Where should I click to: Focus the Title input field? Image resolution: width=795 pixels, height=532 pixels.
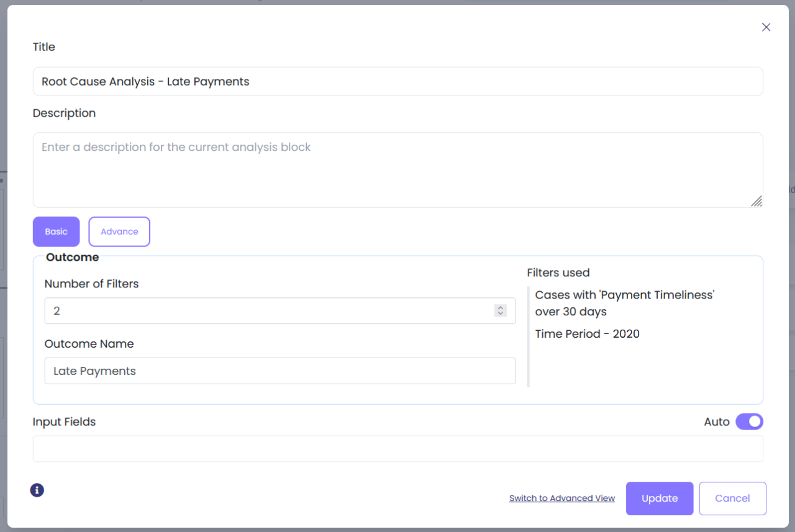click(397, 81)
